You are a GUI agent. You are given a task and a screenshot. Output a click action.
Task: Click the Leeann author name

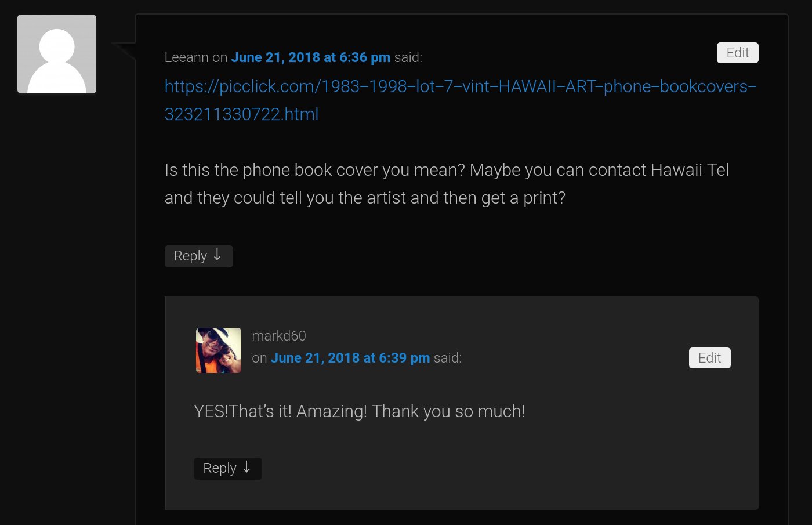tap(186, 57)
